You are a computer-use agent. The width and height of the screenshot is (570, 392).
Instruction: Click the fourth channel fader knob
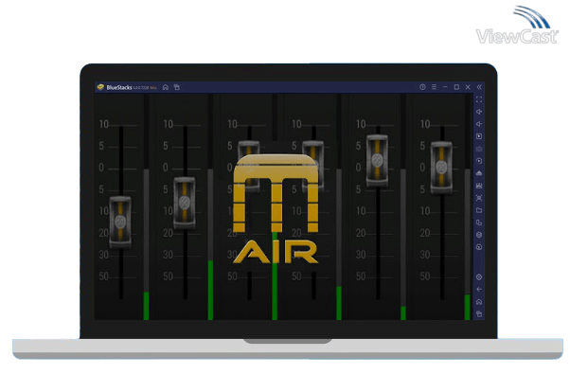(313, 167)
